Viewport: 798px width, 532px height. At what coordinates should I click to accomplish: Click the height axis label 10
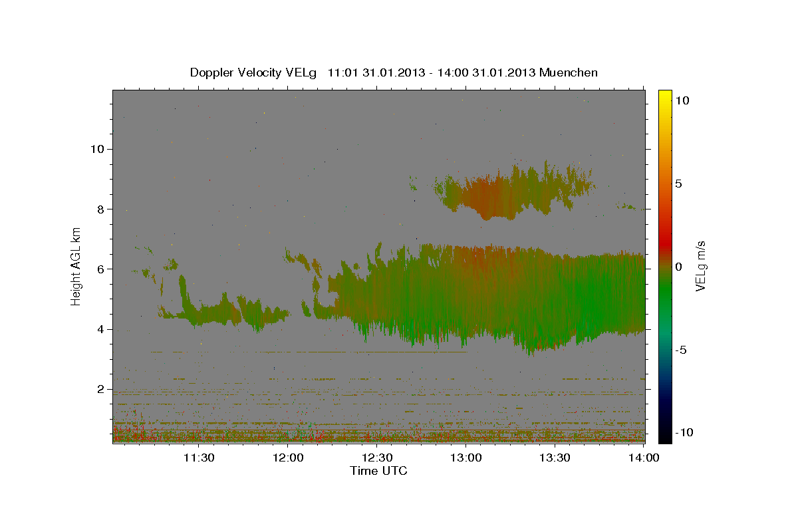pyautogui.click(x=98, y=149)
